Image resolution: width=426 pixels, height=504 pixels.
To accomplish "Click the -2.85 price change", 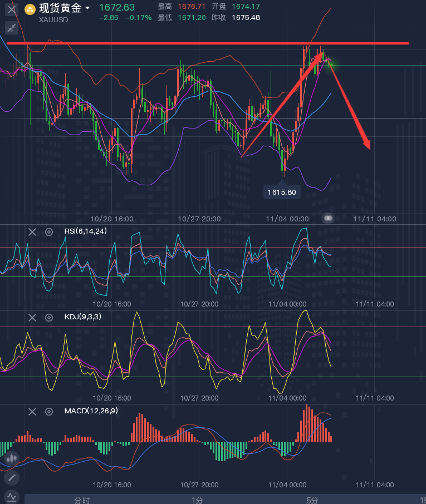I will click(109, 18).
